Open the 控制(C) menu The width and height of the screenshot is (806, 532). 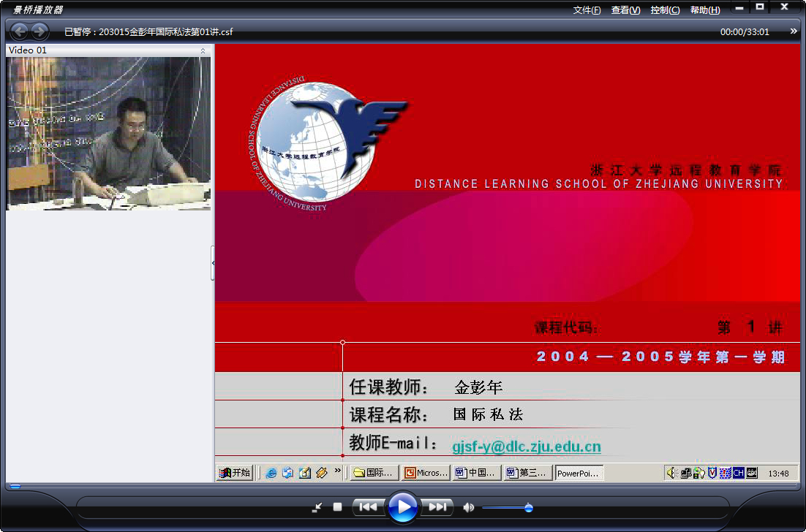pyautogui.click(x=665, y=10)
